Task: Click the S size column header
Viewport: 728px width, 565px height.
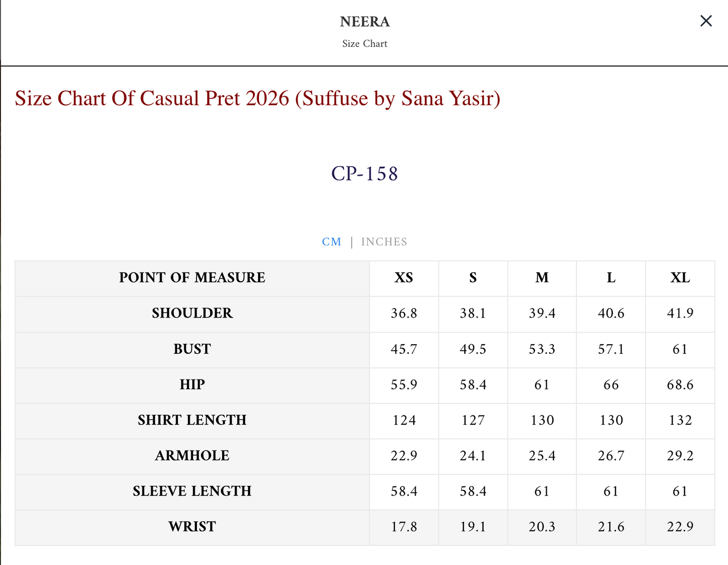Action: point(473,278)
